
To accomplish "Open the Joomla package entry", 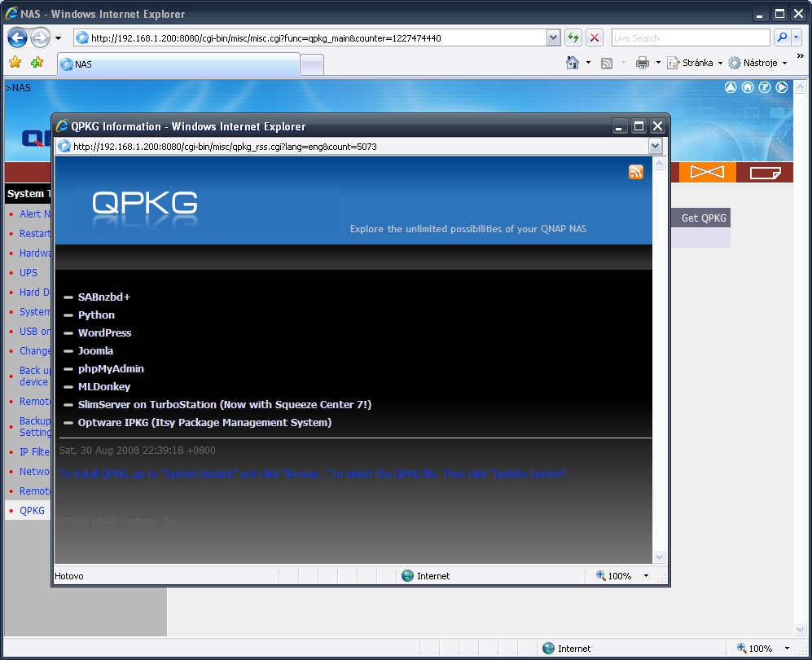I will [x=95, y=350].
